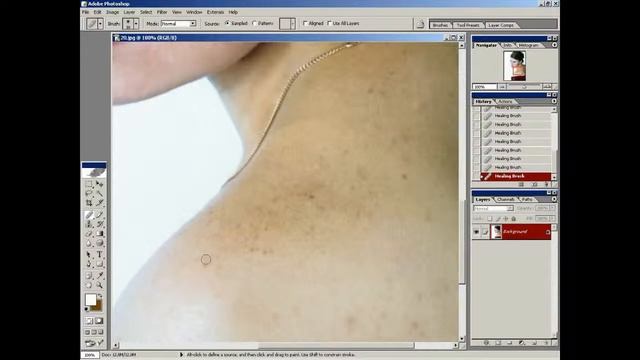Switch to the Histogram tab
The width and height of the screenshot is (640, 360).
coord(529,45)
